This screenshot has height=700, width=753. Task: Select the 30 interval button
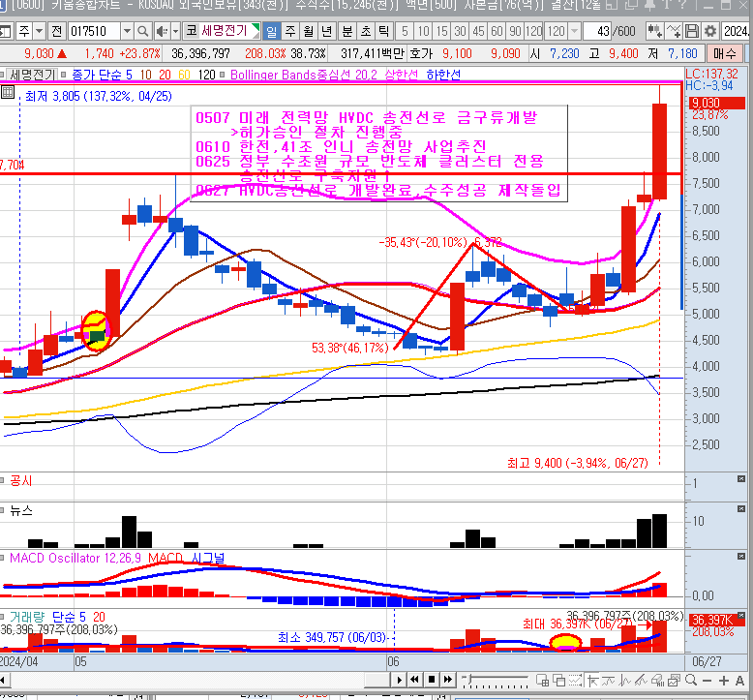click(x=460, y=32)
